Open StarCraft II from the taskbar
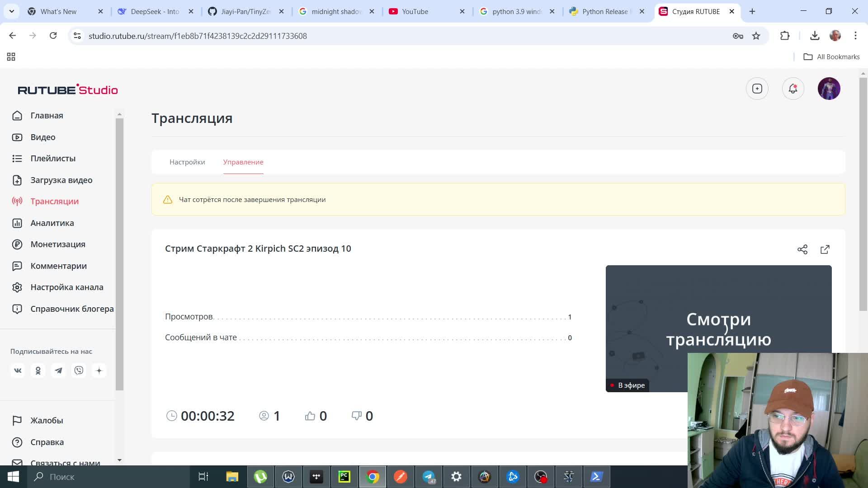Image resolution: width=868 pixels, height=488 pixels. (569, 477)
